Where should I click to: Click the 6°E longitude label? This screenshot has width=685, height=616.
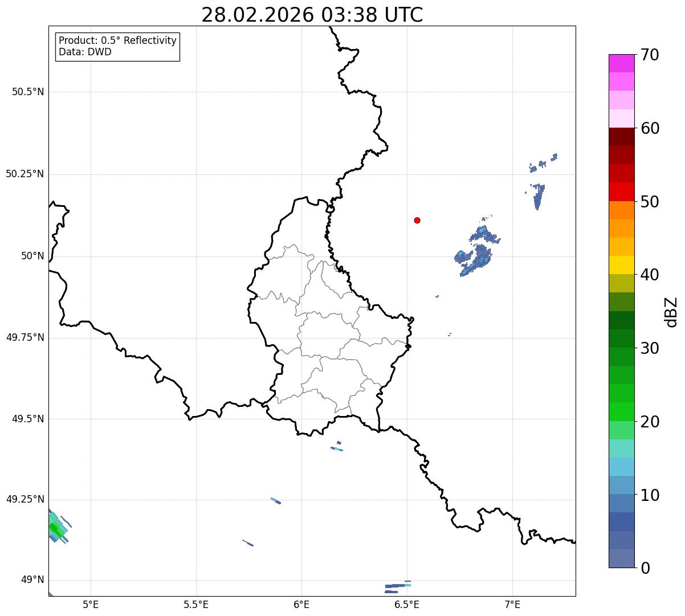coord(301,604)
